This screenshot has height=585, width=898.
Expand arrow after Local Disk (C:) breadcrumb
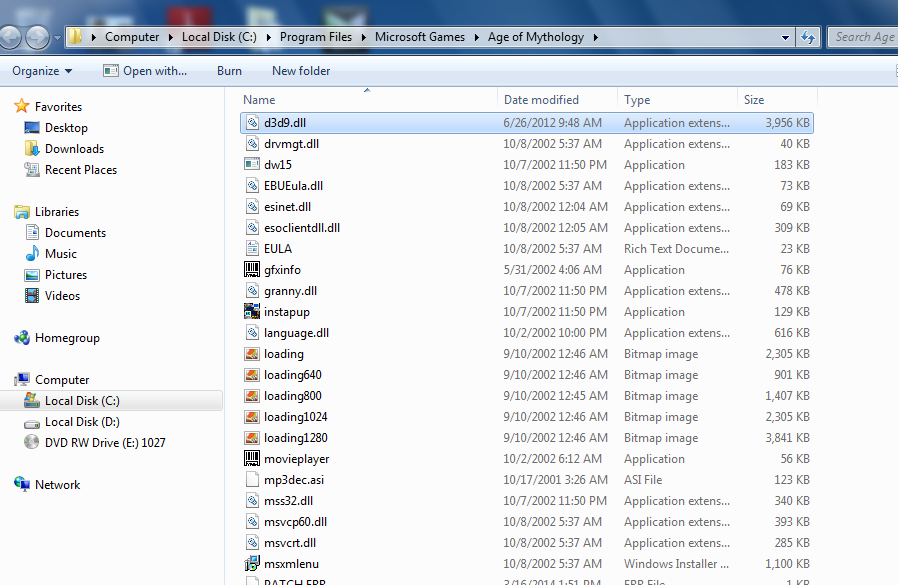click(x=269, y=37)
